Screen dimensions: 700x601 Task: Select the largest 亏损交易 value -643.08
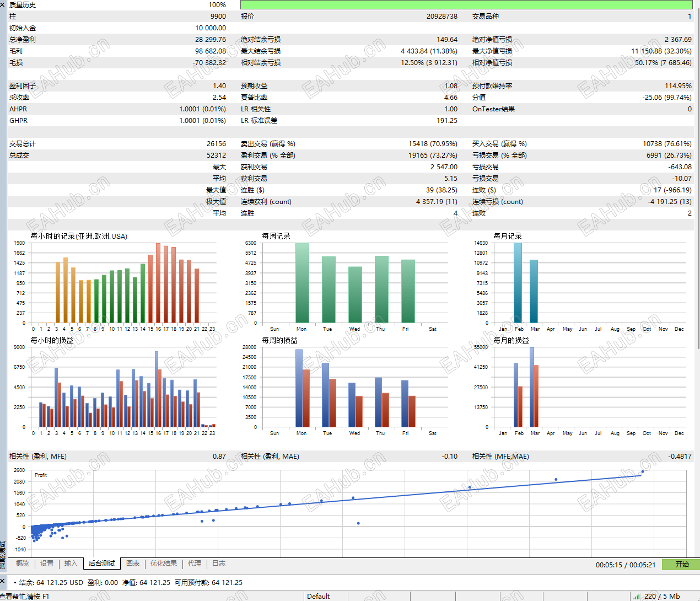[x=680, y=167]
